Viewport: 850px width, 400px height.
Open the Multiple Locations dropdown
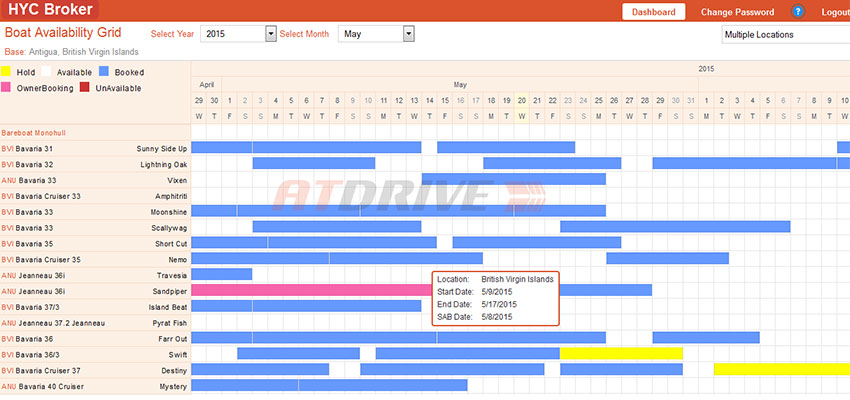tap(785, 35)
